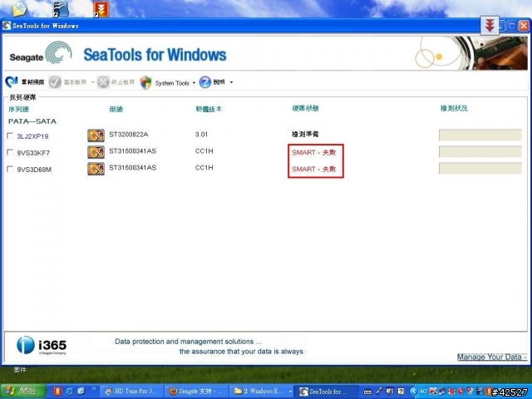532x399 pixels.
Task: Click the 硬碟狀態 column header
Action: click(x=305, y=108)
